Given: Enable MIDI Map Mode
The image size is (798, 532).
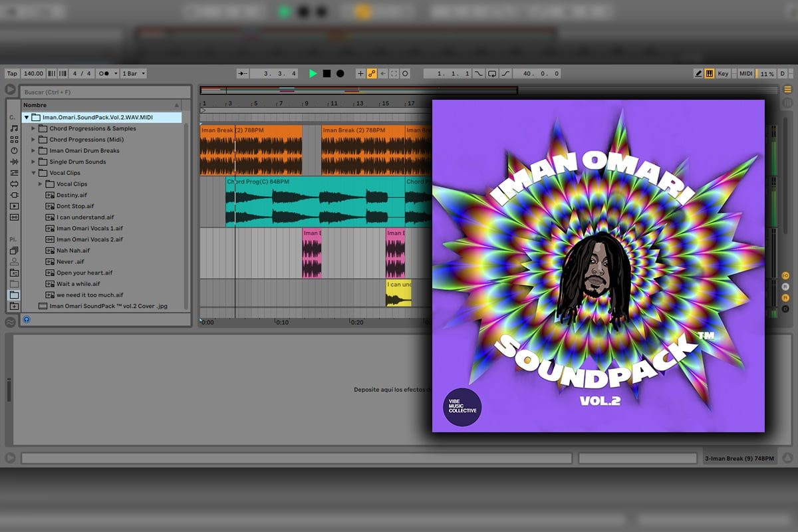Looking at the screenshot, I should [746, 74].
